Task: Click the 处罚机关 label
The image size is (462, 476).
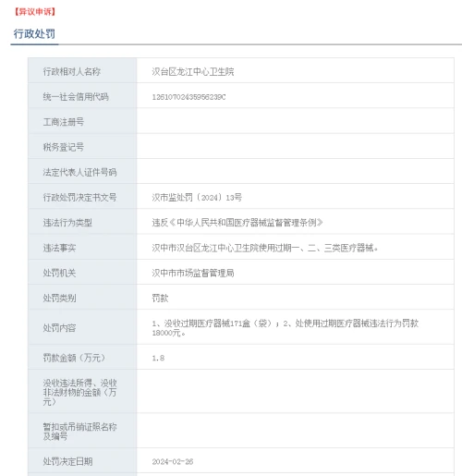Action: [59, 273]
